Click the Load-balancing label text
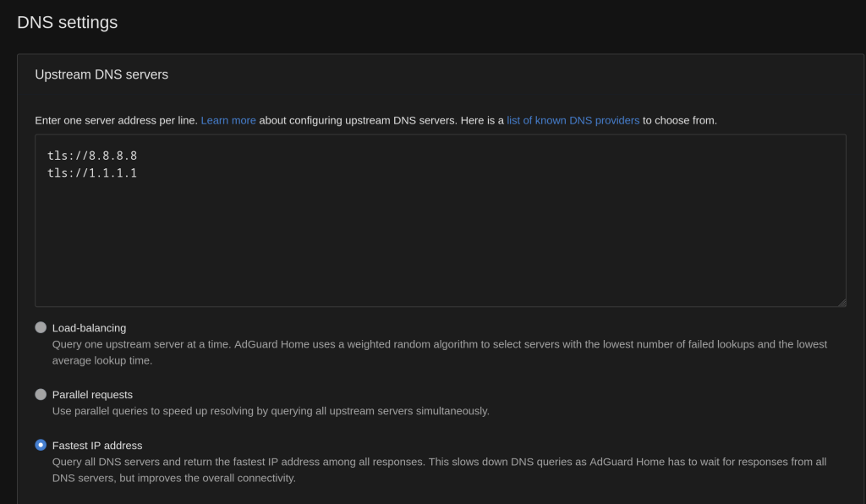Viewport: 866px width, 504px height. click(x=89, y=328)
